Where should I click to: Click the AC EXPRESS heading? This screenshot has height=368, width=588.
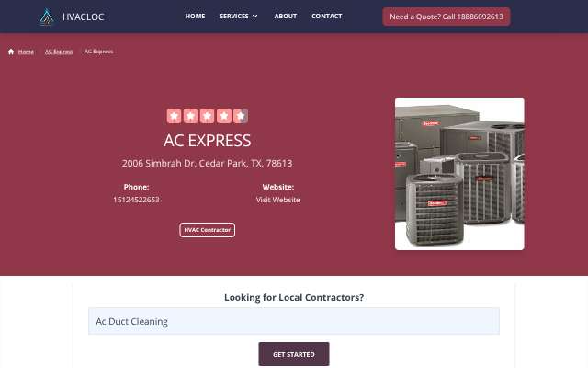tap(207, 141)
